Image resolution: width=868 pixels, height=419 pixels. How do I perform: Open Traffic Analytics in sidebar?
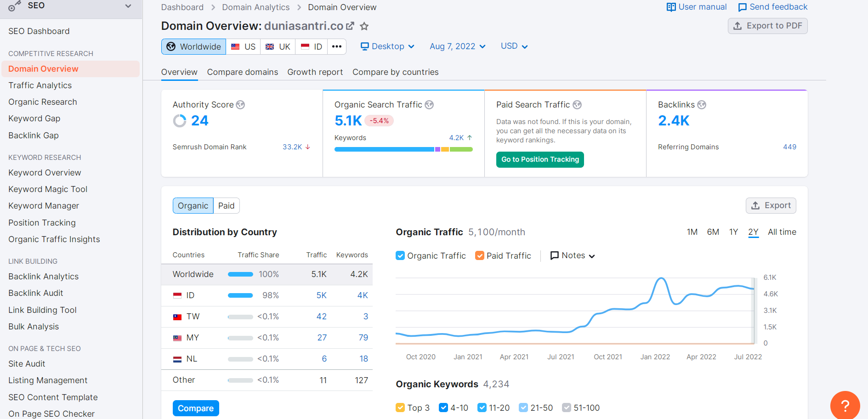(x=40, y=85)
